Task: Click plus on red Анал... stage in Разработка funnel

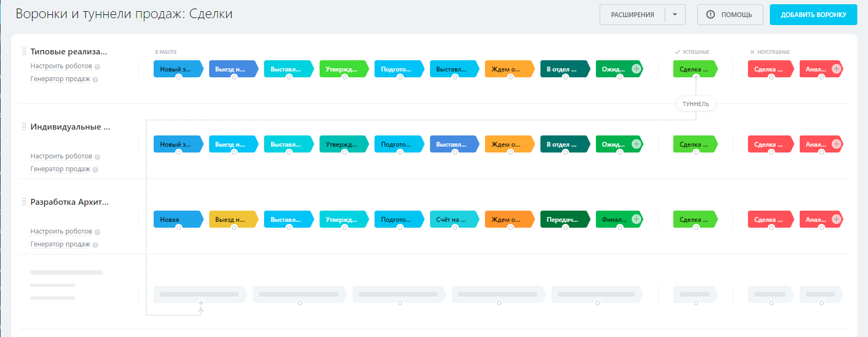Action: tap(836, 219)
